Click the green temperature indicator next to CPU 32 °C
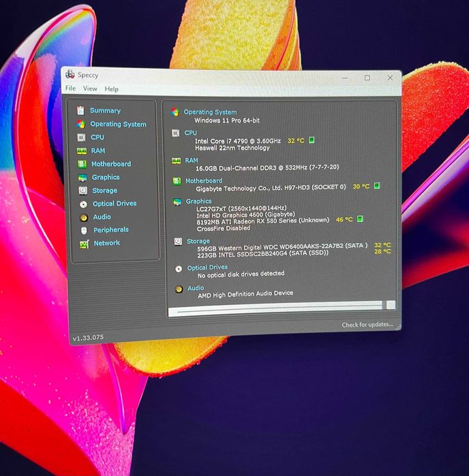This screenshot has width=469, height=476. (312, 140)
